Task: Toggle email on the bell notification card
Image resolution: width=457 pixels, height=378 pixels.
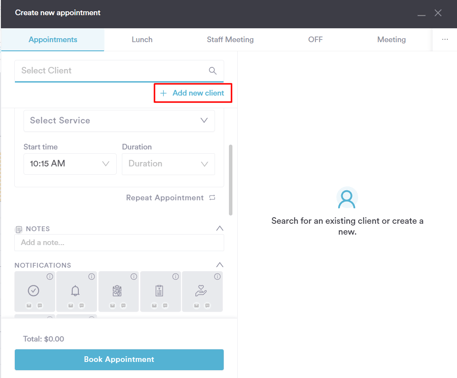Action: click(71, 305)
